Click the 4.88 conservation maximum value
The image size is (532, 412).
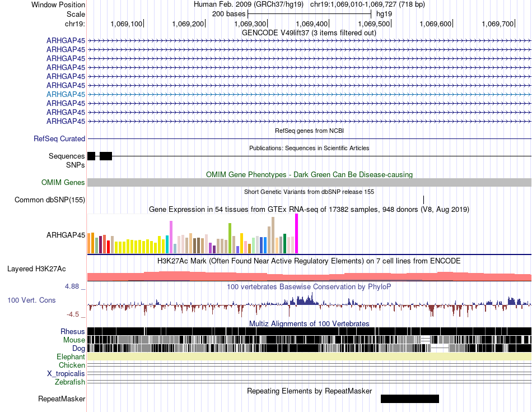click(x=72, y=286)
